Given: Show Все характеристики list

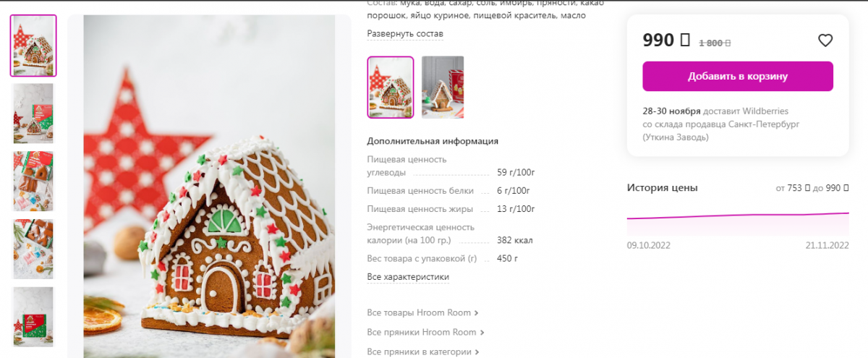Looking at the screenshot, I should [x=408, y=277].
